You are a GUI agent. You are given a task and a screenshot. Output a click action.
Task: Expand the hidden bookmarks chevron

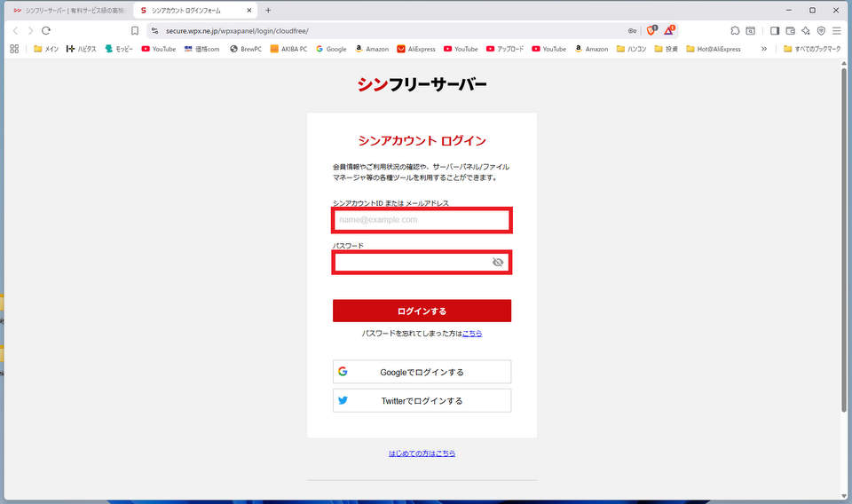[x=763, y=49]
